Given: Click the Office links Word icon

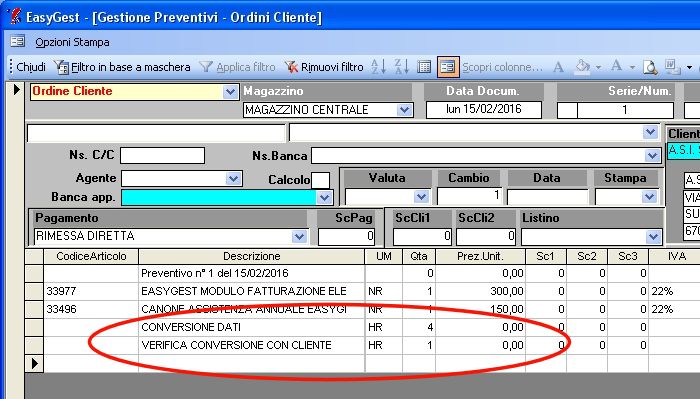Looking at the screenshot, I should click(x=673, y=67).
